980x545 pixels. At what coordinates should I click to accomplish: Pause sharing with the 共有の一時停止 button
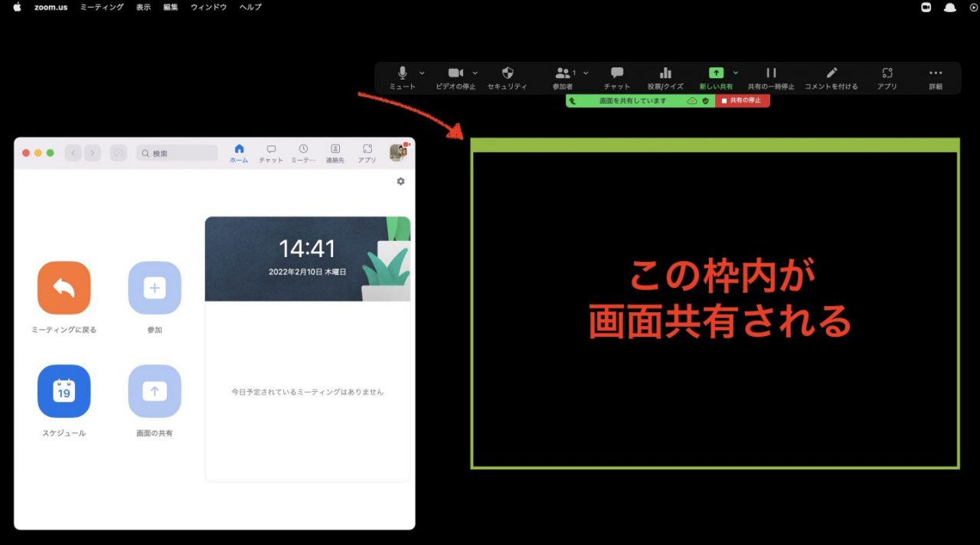click(x=771, y=73)
